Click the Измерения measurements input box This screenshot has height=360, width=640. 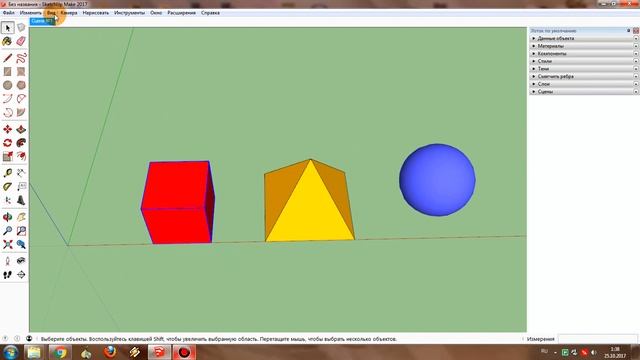pyautogui.click(x=598, y=339)
